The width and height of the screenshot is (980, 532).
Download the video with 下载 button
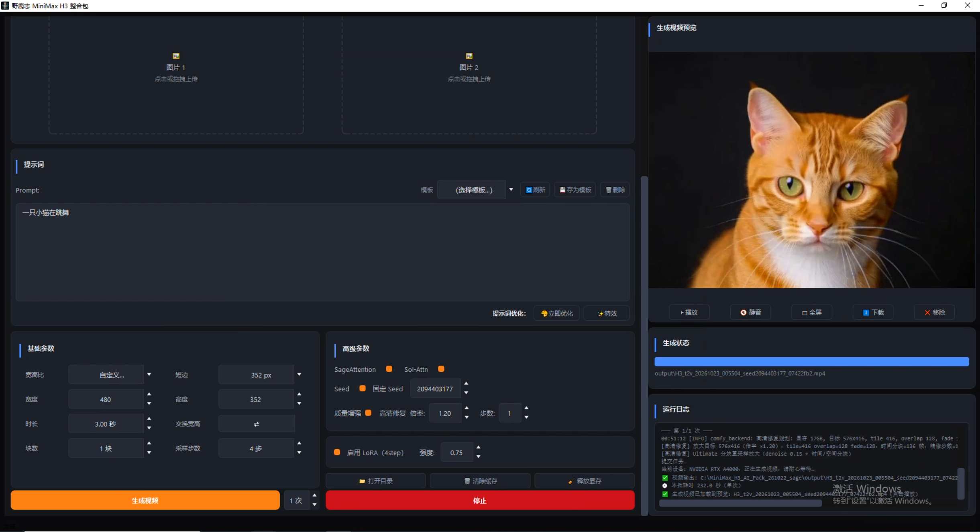point(873,312)
